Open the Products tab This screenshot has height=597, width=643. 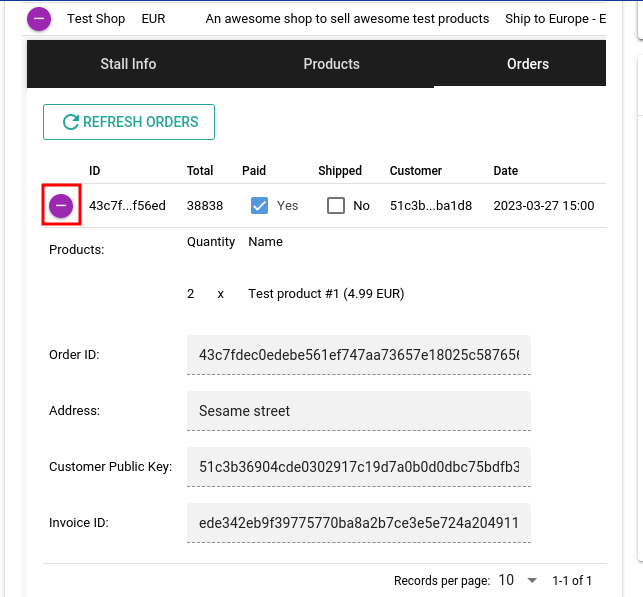point(331,64)
